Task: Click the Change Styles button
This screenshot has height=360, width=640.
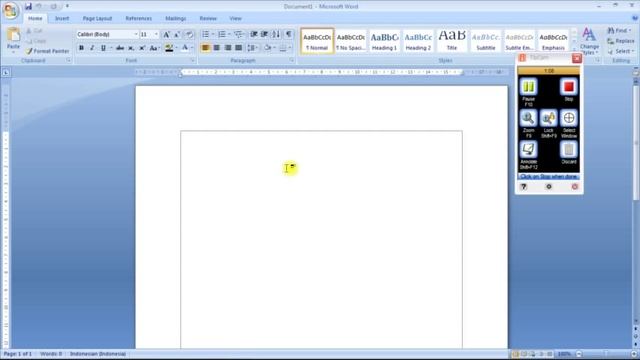Action: (x=589, y=41)
